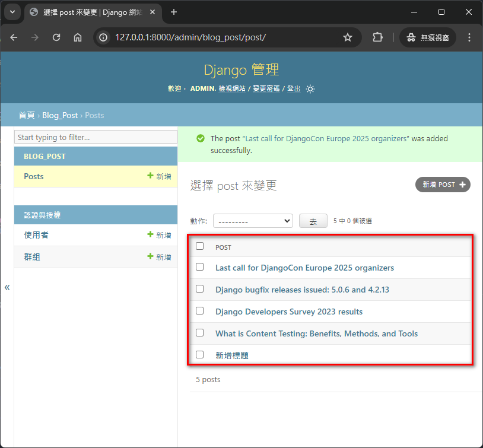Reload the current page

click(56, 37)
